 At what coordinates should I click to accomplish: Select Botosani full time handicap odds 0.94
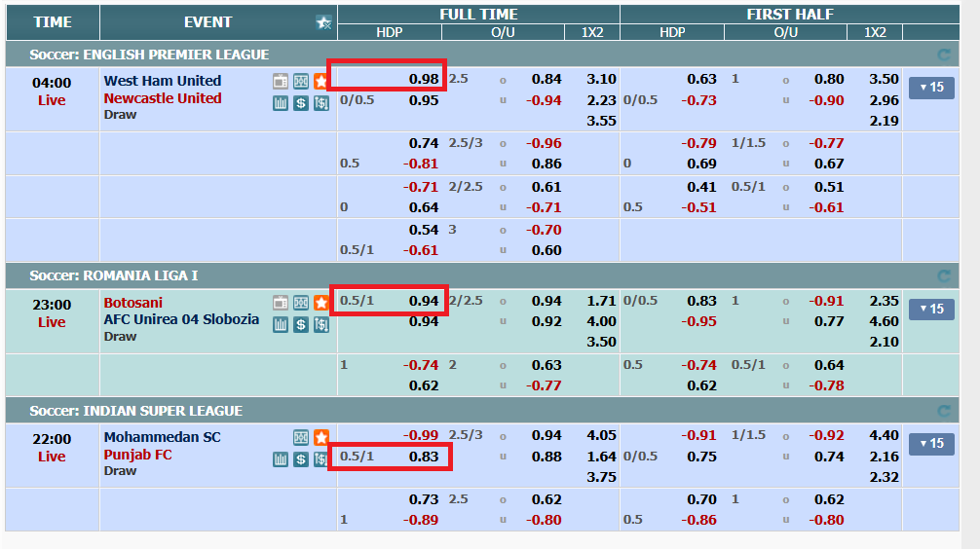tap(424, 301)
